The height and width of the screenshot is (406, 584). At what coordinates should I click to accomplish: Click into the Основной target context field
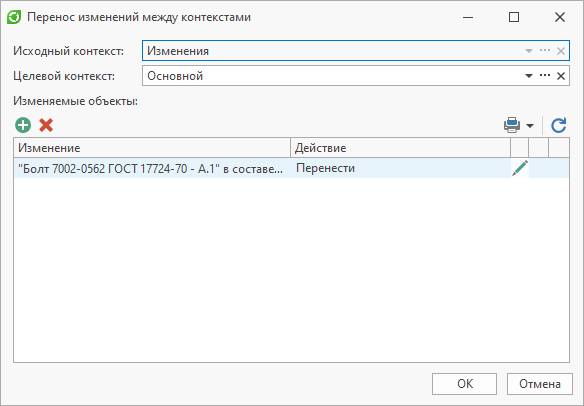click(331, 76)
